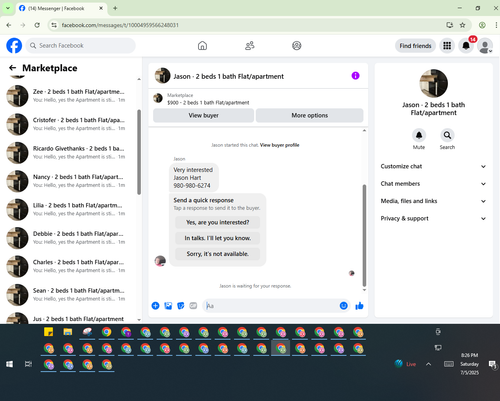This screenshot has width=500, height=401.
Task: Open the Facebook menu grid icon
Action: (x=447, y=46)
